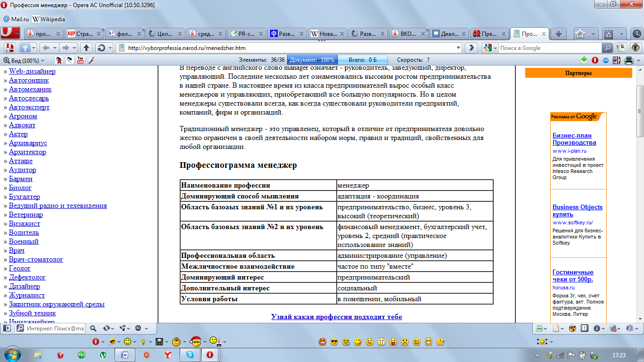Image resolution: width=644 pixels, height=362 pixels.
Task: Click the clock icon at tab bar end
Action: pyautogui.click(x=636, y=33)
